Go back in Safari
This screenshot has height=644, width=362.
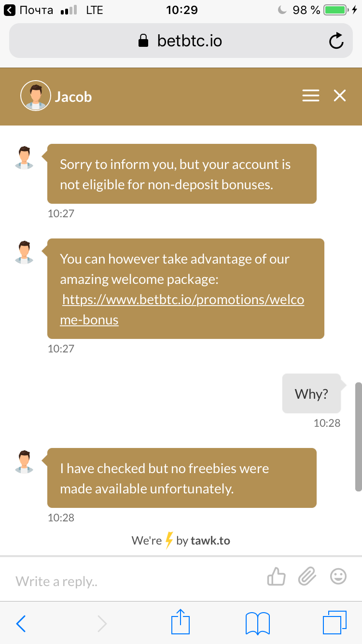21,623
